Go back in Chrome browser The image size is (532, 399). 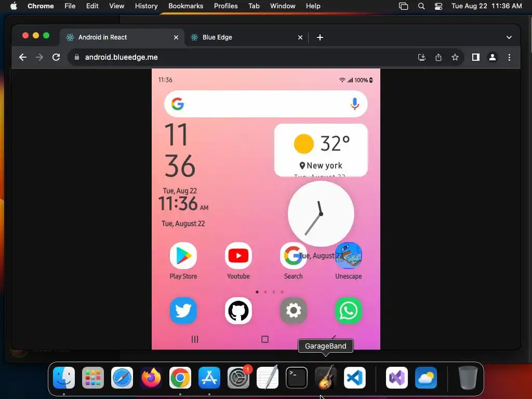click(23, 57)
